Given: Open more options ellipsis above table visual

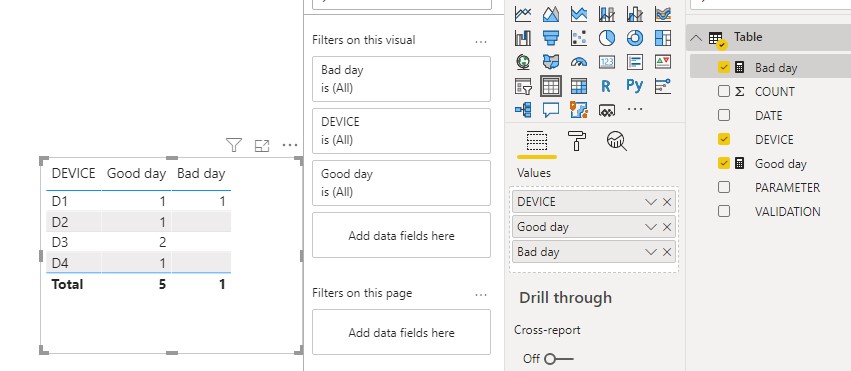Looking at the screenshot, I should (290, 145).
